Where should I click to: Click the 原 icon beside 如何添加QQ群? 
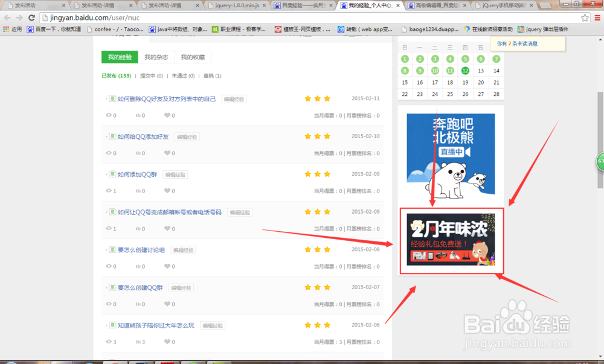(112, 174)
